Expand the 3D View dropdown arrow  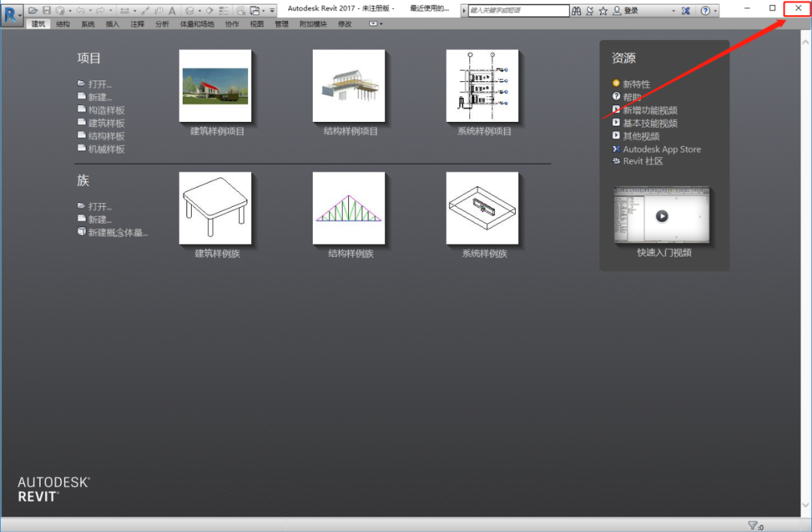coord(200,11)
